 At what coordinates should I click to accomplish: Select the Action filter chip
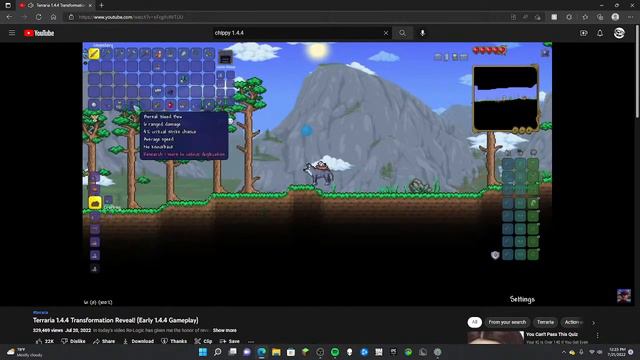pos(573,322)
